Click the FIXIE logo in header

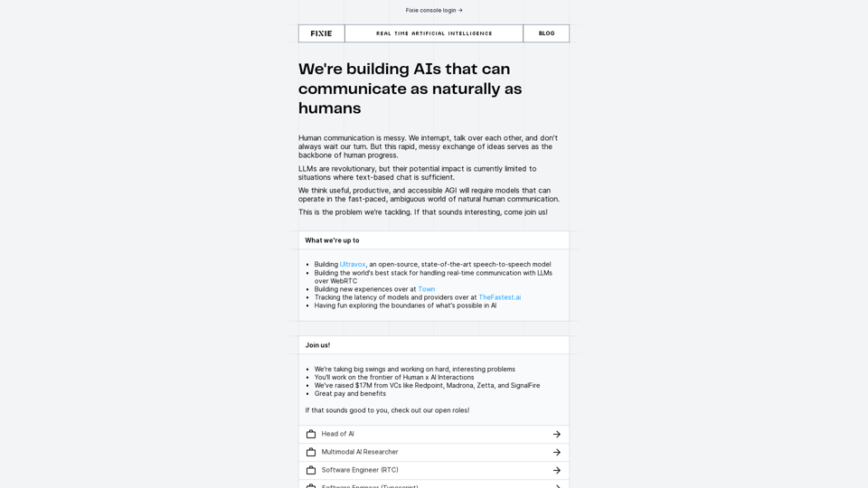(321, 33)
